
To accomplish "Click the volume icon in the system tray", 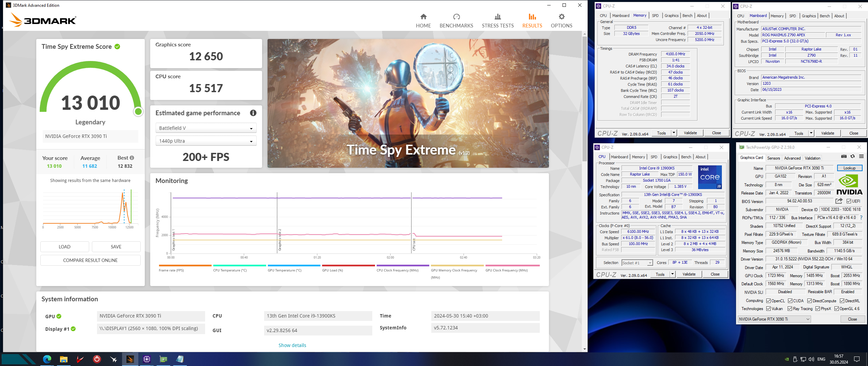I will (811, 359).
